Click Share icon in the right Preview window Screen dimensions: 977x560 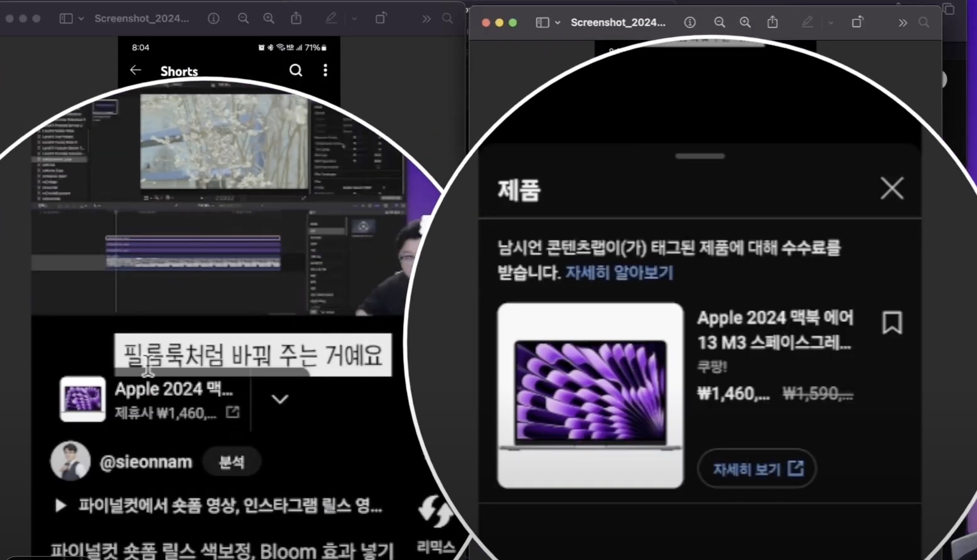(x=773, y=22)
